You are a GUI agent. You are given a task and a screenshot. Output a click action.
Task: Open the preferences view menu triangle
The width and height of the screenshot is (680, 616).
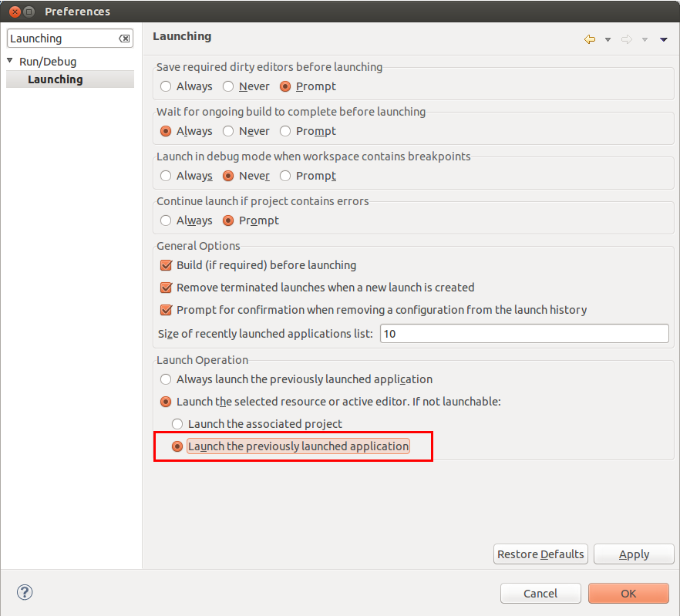coord(664,40)
